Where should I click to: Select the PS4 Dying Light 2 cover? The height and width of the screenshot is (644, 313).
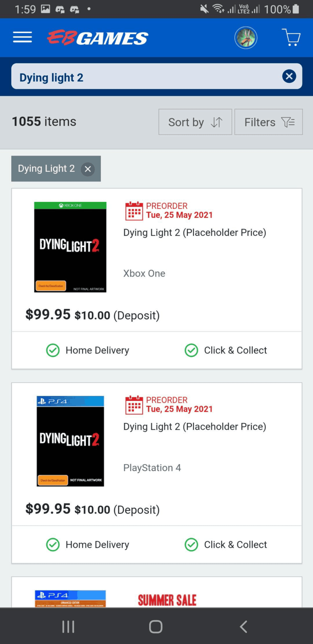(70, 441)
